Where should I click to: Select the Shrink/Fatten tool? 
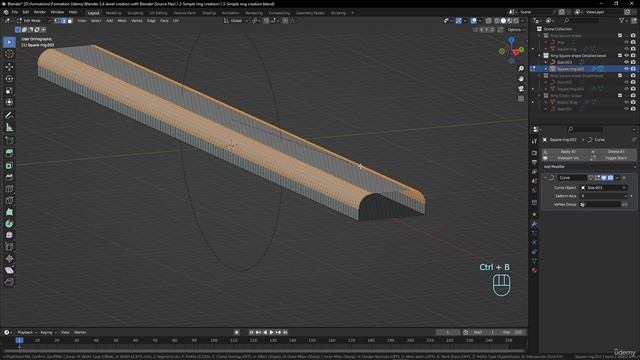(9, 259)
